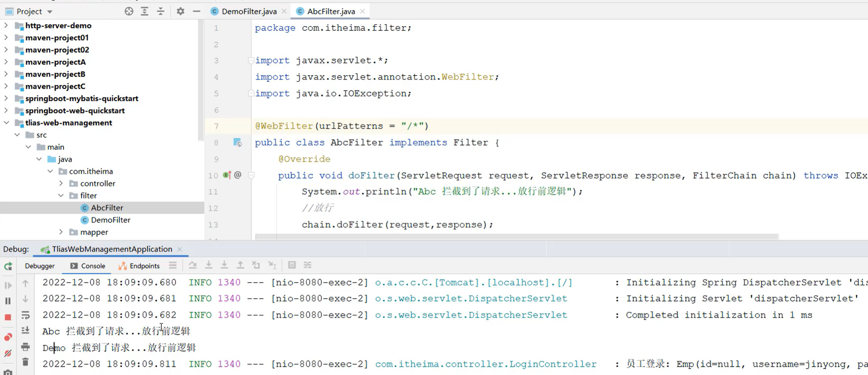Viewport: 868px width, 375px height.
Task: Print the console output
Action: pyautogui.click(x=25, y=347)
